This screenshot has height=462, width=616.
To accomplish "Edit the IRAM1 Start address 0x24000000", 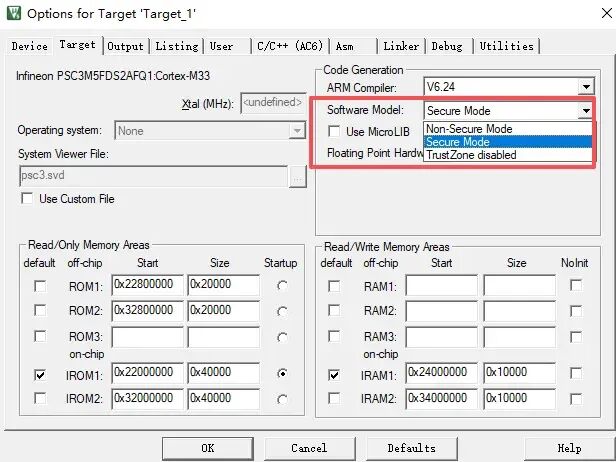I will point(442,372).
